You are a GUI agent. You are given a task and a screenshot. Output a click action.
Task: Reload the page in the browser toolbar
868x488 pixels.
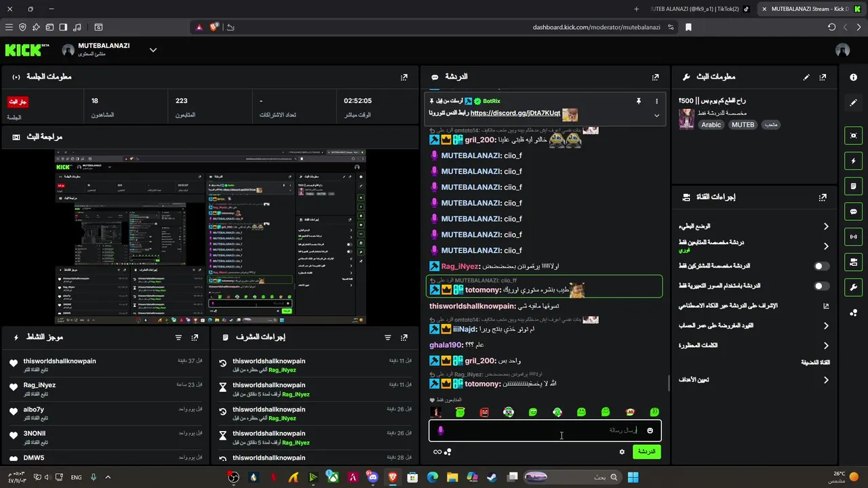coord(831,27)
